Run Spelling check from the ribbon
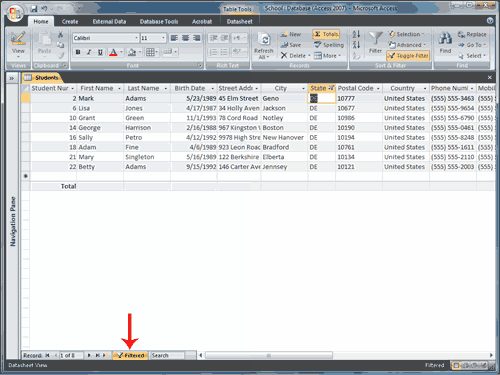Image resolution: width=500 pixels, height=375 pixels. pyautogui.click(x=329, y=45)
